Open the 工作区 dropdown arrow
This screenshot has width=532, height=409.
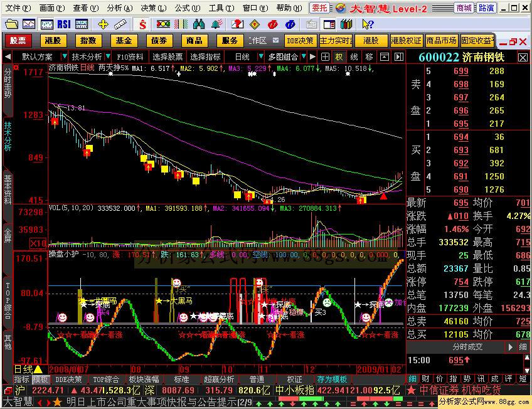pos(275,40)
